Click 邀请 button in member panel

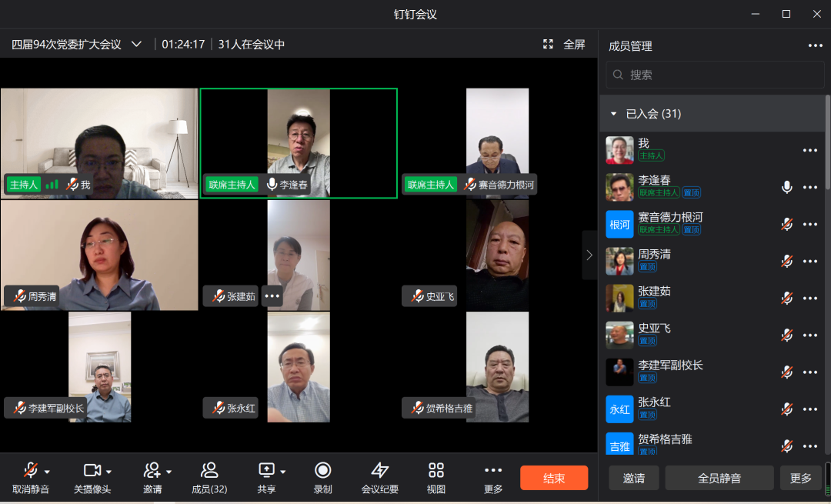(634, 478)
